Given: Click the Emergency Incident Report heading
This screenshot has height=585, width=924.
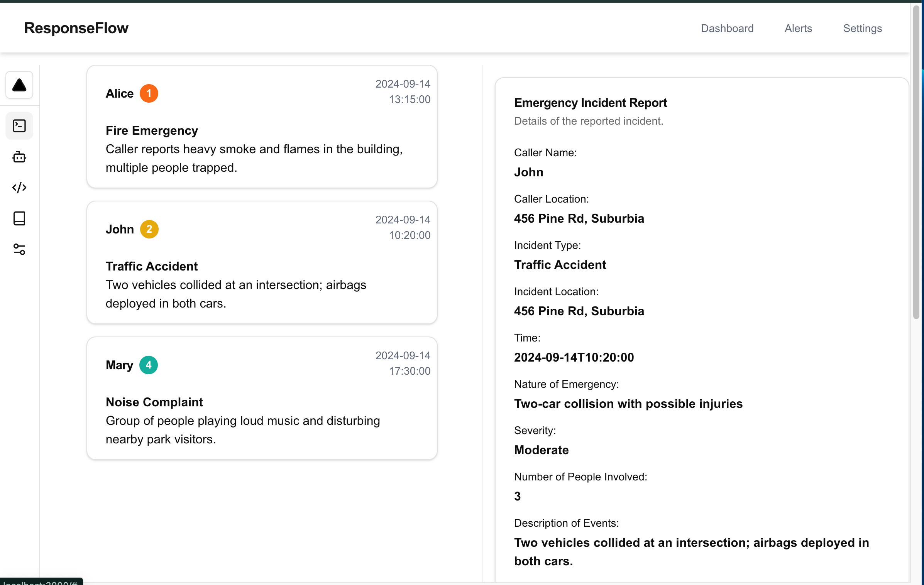Looking at the screenshot, I should (x=590, y=103).
